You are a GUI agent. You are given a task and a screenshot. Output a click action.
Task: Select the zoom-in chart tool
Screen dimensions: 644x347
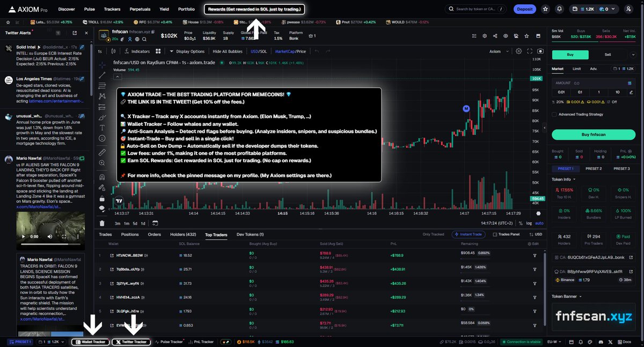point(102,163)
